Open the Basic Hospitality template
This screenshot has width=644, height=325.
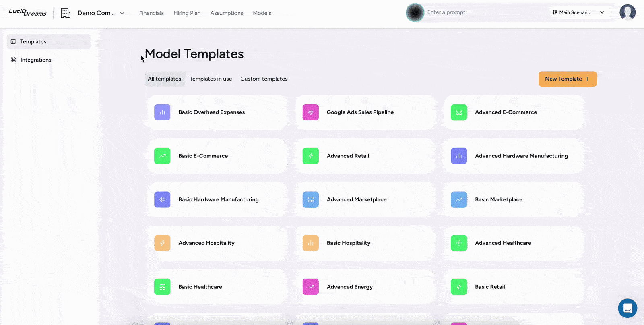[x=366, y=243]
